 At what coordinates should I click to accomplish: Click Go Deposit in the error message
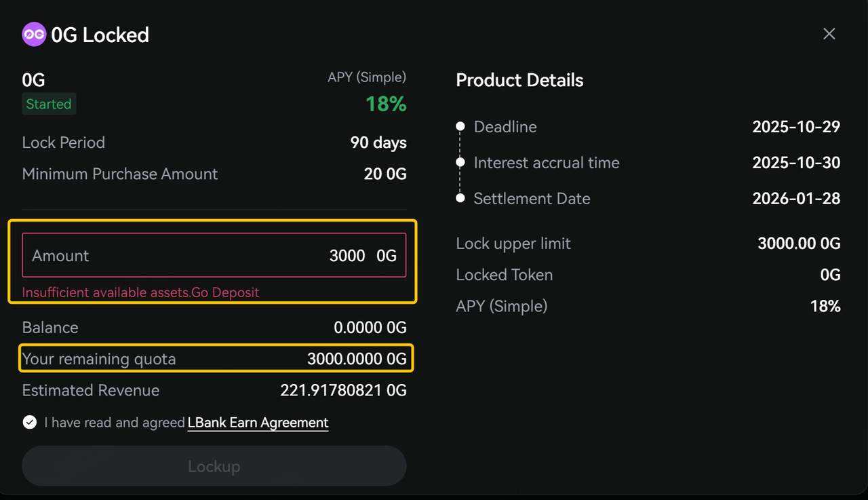tap(225, 292)
